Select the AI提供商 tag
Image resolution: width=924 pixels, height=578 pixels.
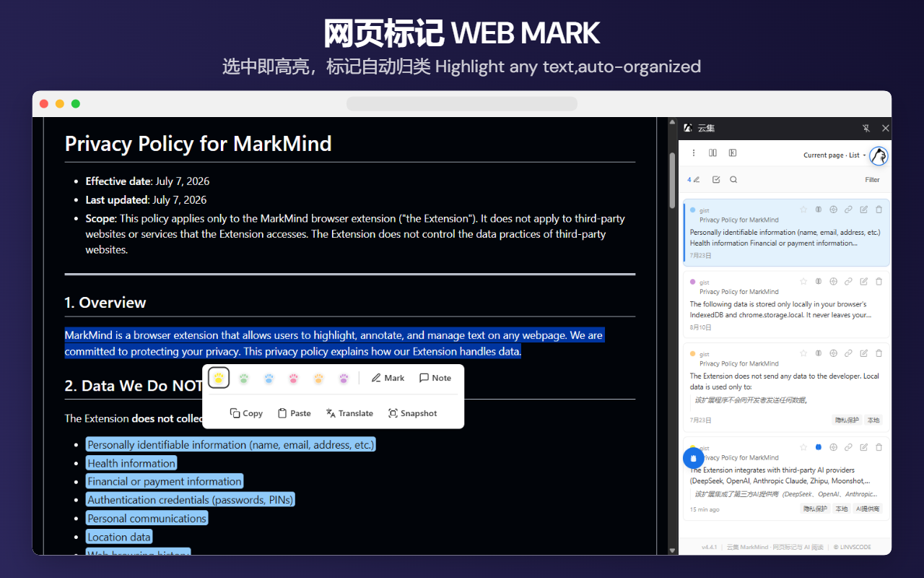click(868, 509)
